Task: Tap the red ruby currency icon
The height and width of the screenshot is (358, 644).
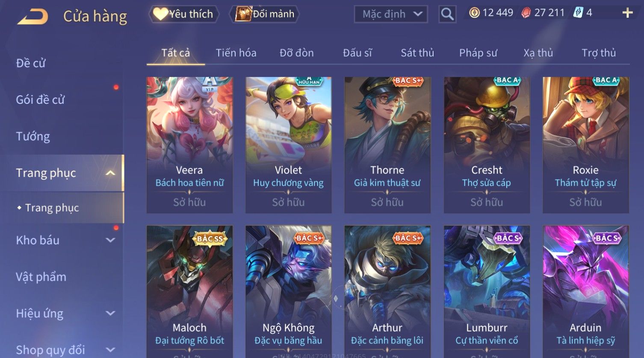Action: click(526, 13)
